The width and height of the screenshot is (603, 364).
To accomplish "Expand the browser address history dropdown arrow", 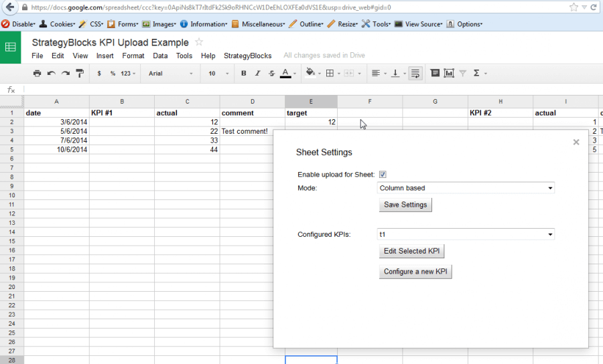I will pyautogui.click(x=584, y=7).
